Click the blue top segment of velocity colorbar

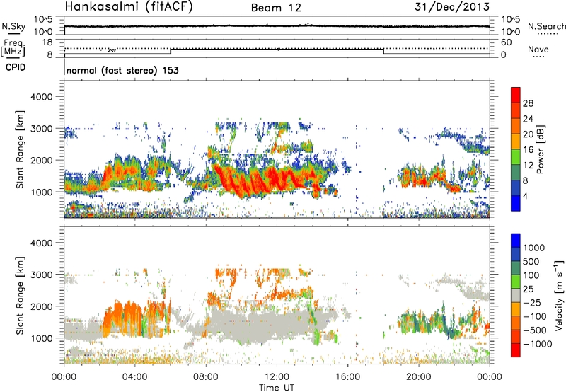click(516, 241)
